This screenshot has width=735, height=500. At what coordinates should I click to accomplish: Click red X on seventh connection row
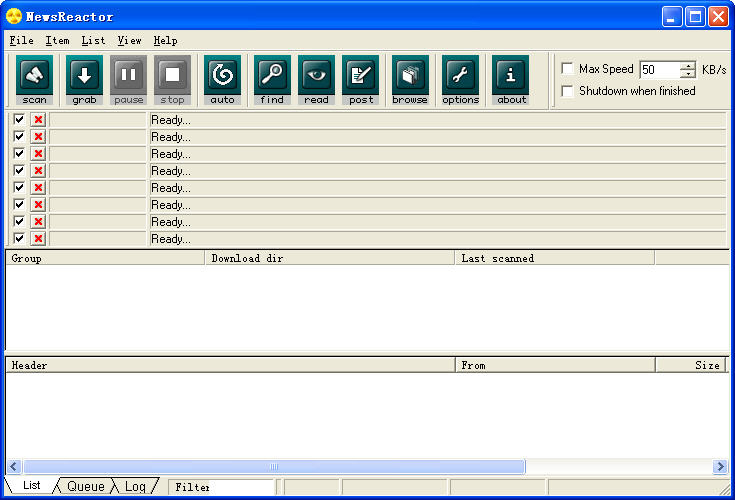click(38, 222)
